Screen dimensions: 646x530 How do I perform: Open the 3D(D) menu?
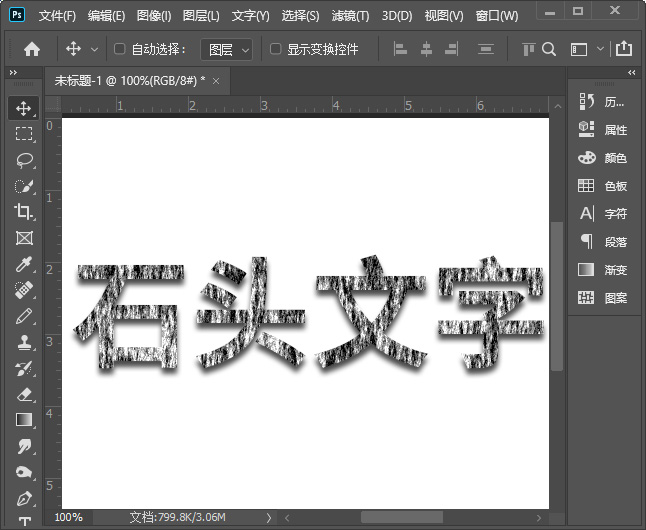click(397, 16)
